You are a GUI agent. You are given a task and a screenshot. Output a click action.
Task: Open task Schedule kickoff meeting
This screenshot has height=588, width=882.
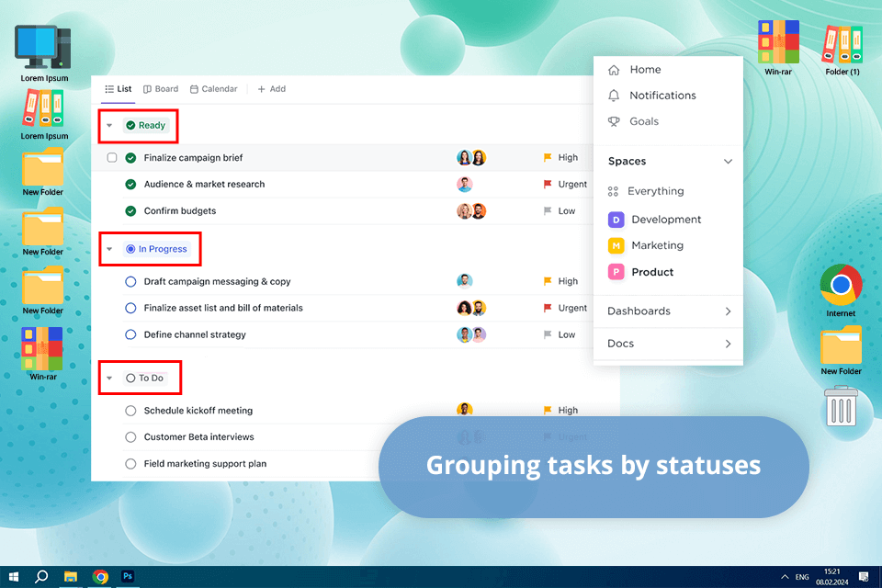point(198,411)
